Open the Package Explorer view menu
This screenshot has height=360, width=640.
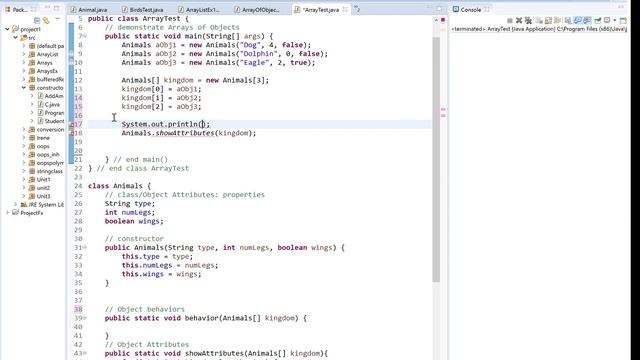coord(58,20)
